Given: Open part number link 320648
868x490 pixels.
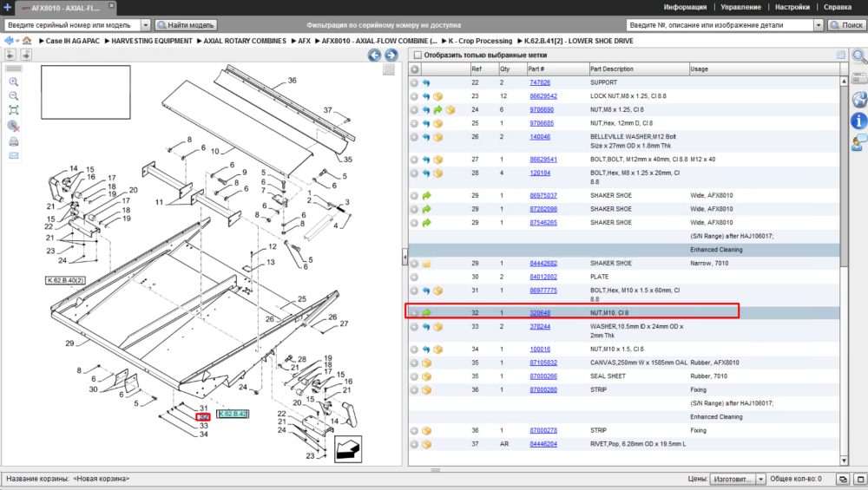Looking at the screenshot, I should click(x=540, y=313).
